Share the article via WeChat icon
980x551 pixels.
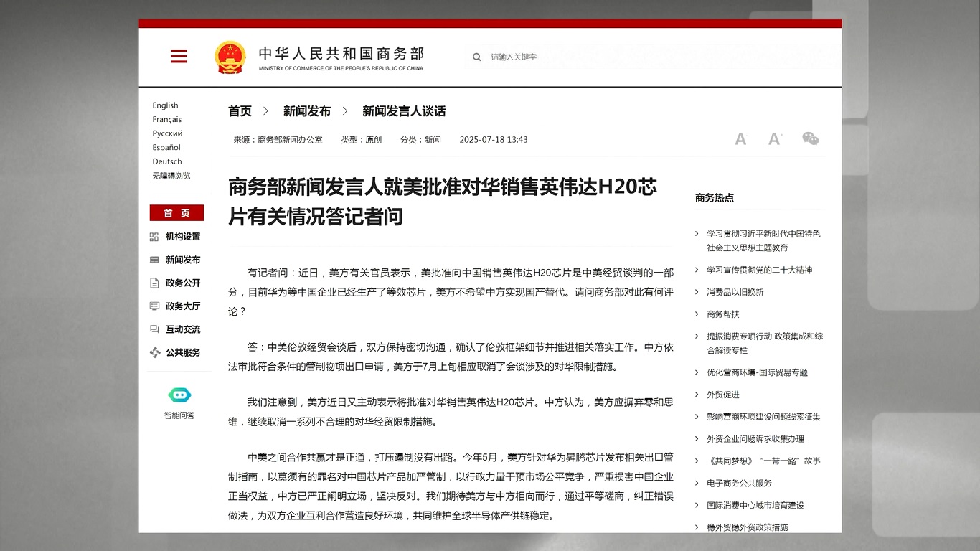pyautogui.click(x=810, y=138)
